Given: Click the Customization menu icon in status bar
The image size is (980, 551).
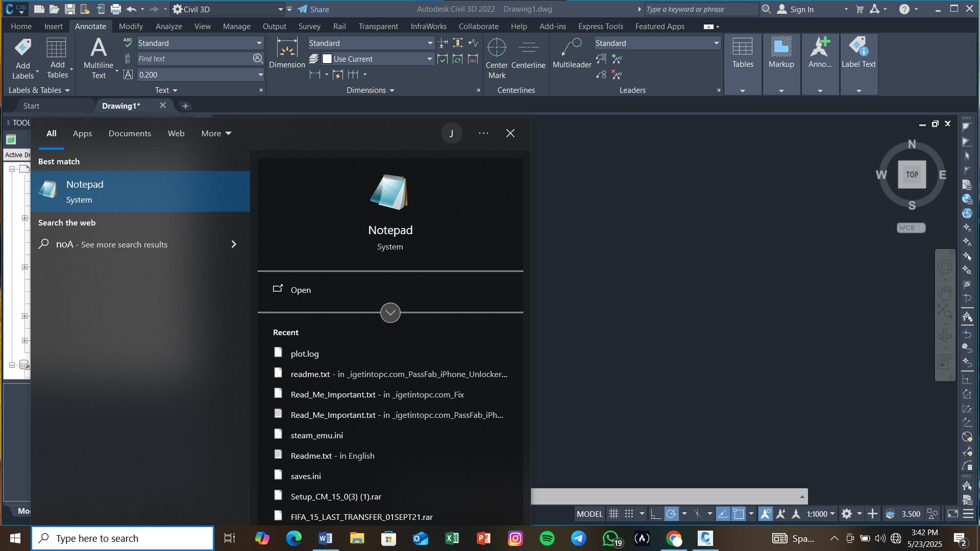Looking at the screenshot, I should pyautogui.click(x=968, y=514).
